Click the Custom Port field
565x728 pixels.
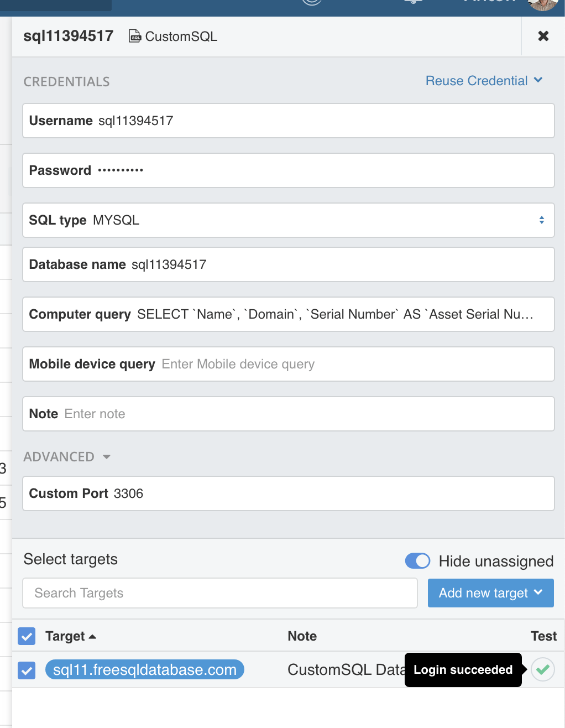point(289,493)
